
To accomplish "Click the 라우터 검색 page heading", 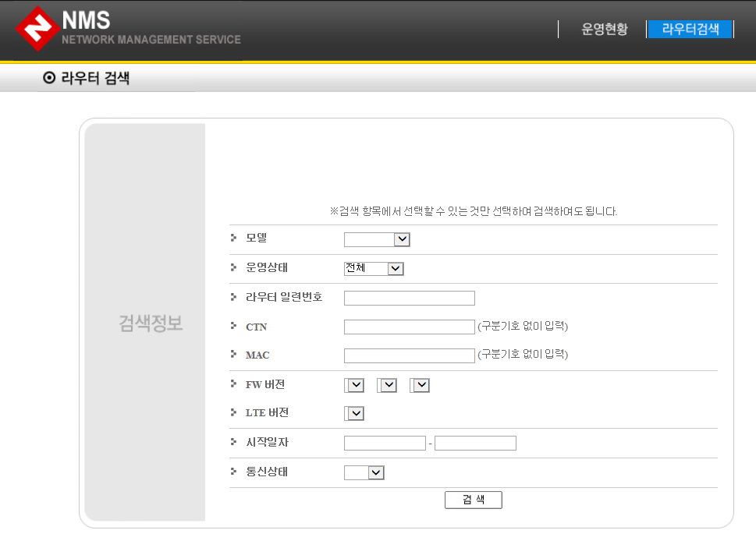I will pyautogui.click(x=95, y=78).
